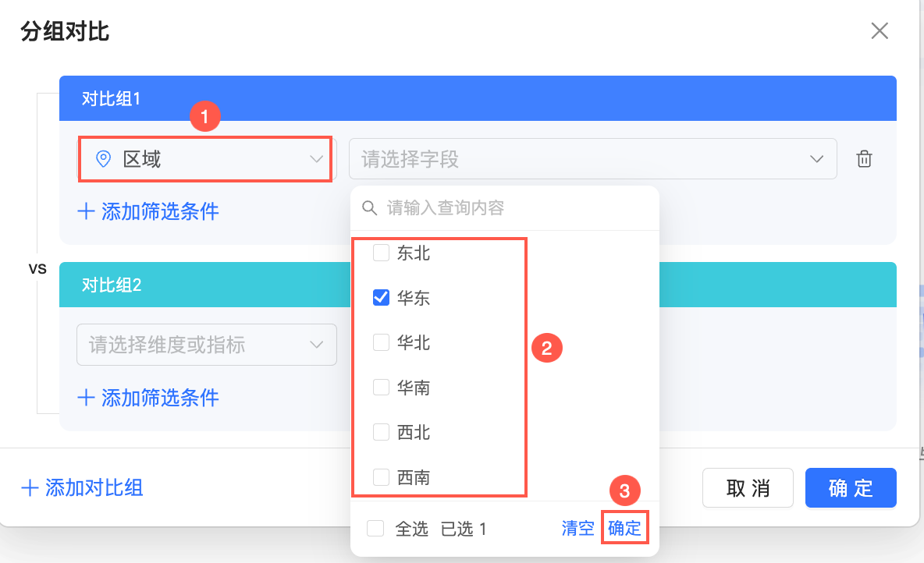The width and height of the screenshot is (924, 563).
Task: Tick the 西北 checkbox
Action: coord(381,431)
